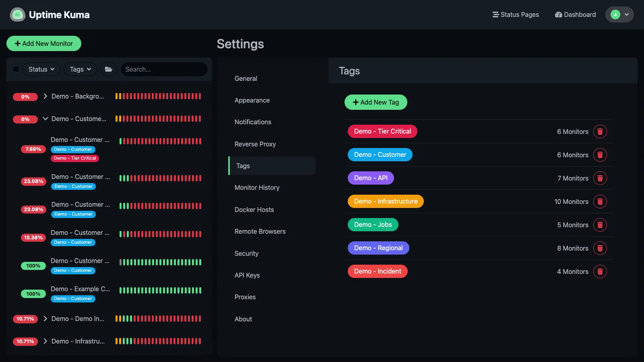Expand the Demo - Infrastru... group
This screenshot has height=362, width=644.
(45, 341)
